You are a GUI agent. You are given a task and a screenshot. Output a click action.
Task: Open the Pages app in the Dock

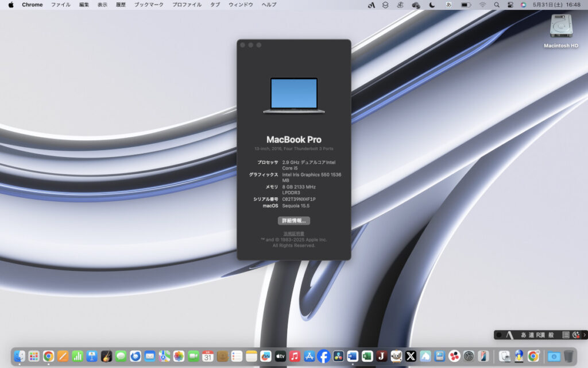[x=63, y=356]
